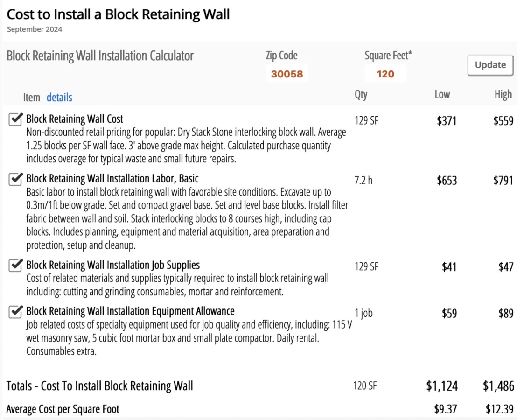Disable the Installation Job Supplies checkbox
The height and width of the screenshot is (420, 524).
[15, 266]
